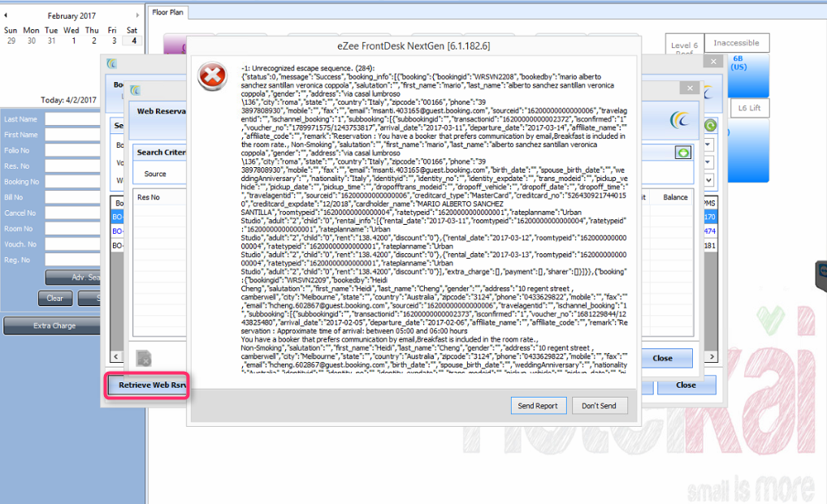Click the value 181 in right column

709,245
